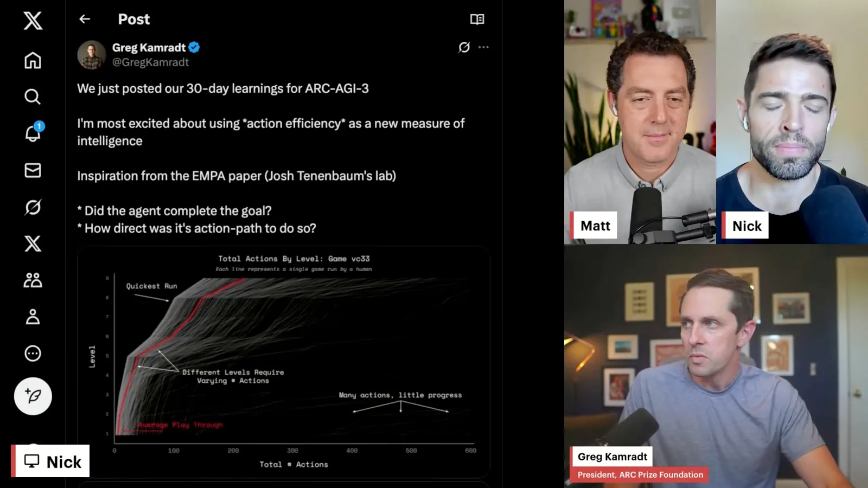868x488 pixels.
Task: Click the verified blue checkmark badge
Action: point(194,48)
